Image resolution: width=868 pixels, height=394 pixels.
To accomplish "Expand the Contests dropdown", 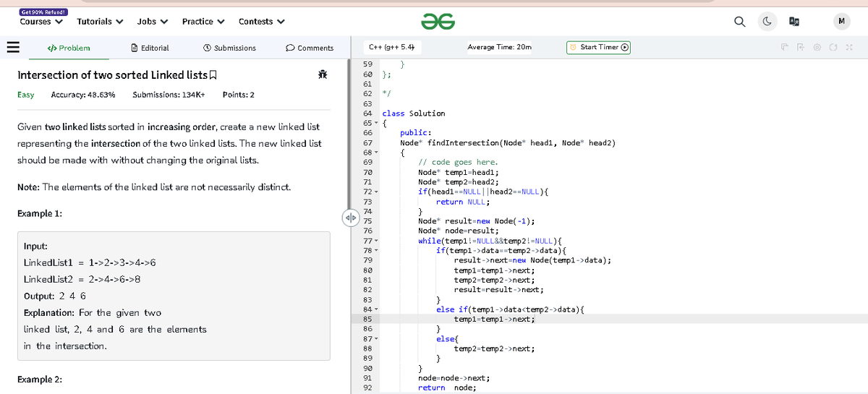I will [x=262, y=22].
